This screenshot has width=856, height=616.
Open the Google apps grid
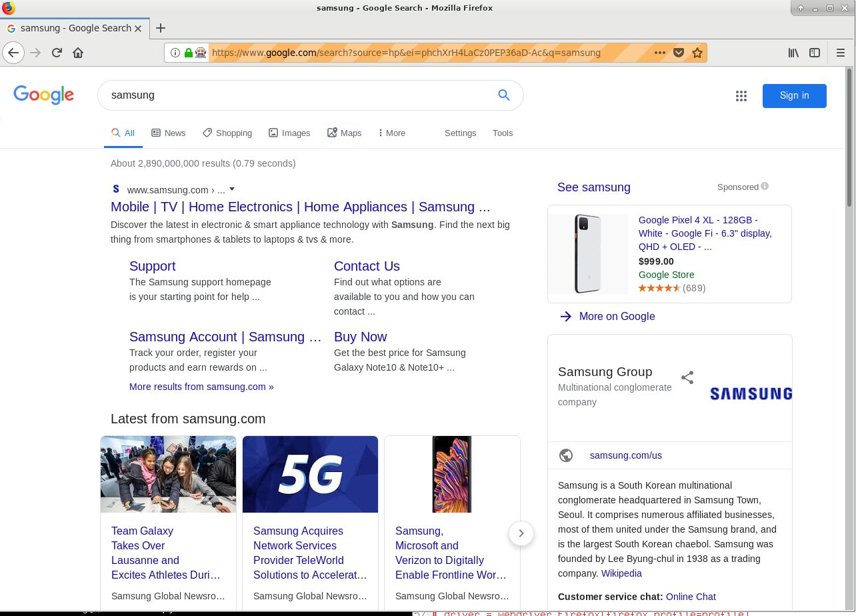pos(741,96)
